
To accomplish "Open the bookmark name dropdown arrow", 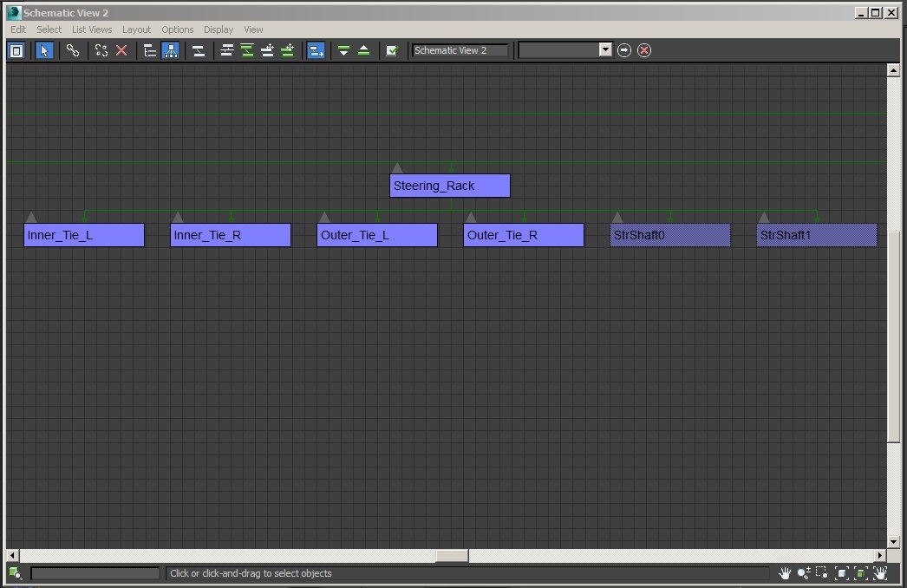I will coord(605,50).
